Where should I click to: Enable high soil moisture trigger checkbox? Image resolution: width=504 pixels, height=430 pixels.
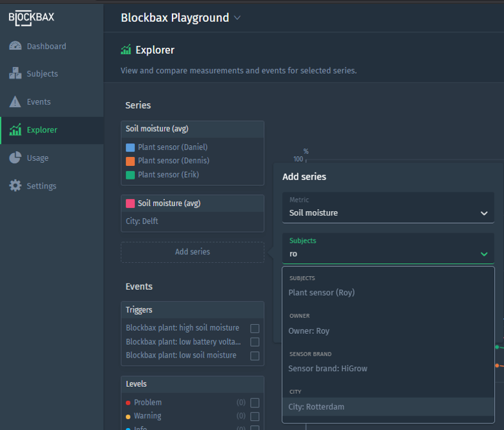click(255, 328)
